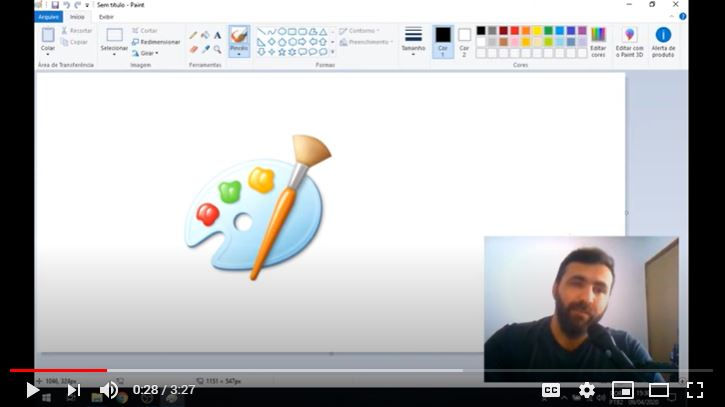Play the video
The height and width of the screenshot is (407, 725).
tap(32, 390)
